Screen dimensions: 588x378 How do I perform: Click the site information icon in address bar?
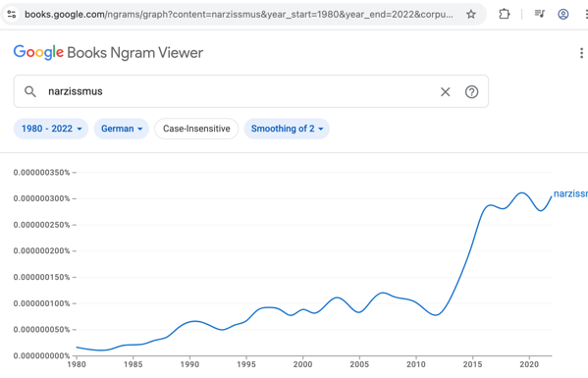point(12,15)
